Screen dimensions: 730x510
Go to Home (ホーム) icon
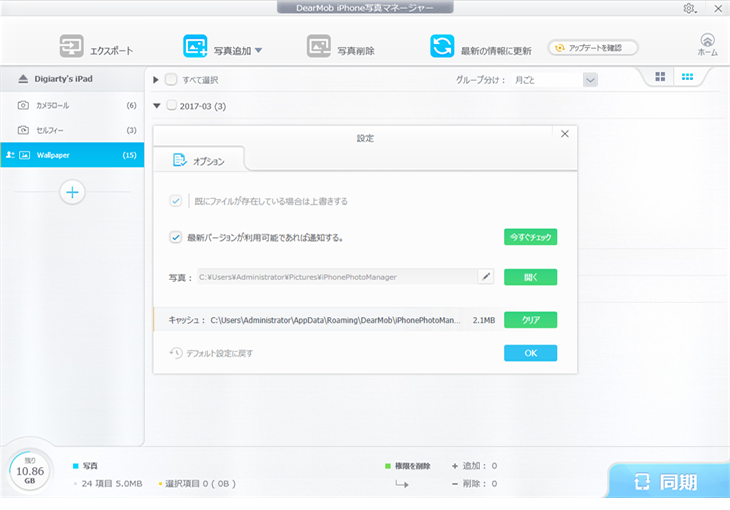point(707,45)
